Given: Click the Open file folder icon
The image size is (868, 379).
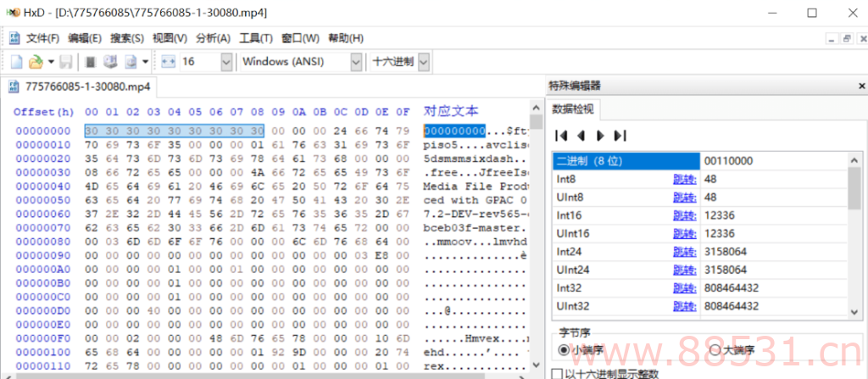Looking at the screenshot, I should coord(36,62).
